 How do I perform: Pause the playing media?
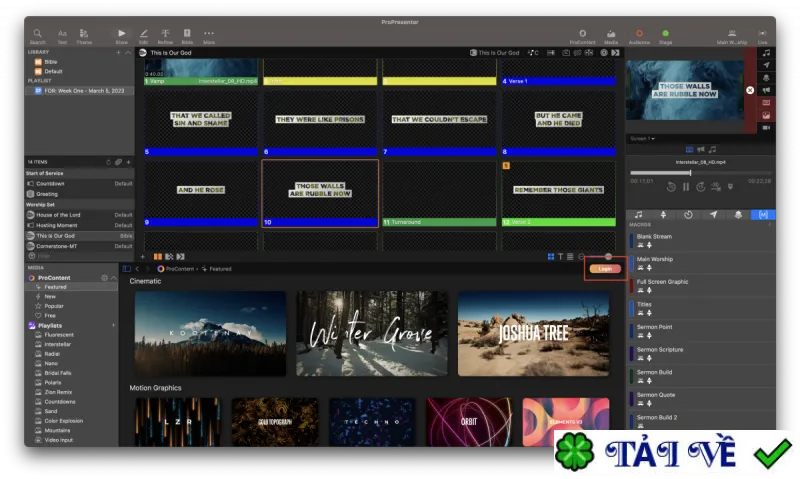point(686,187)
